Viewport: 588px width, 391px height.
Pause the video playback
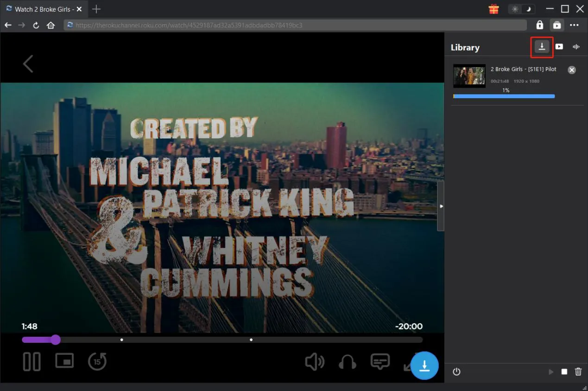click(32, 362)
